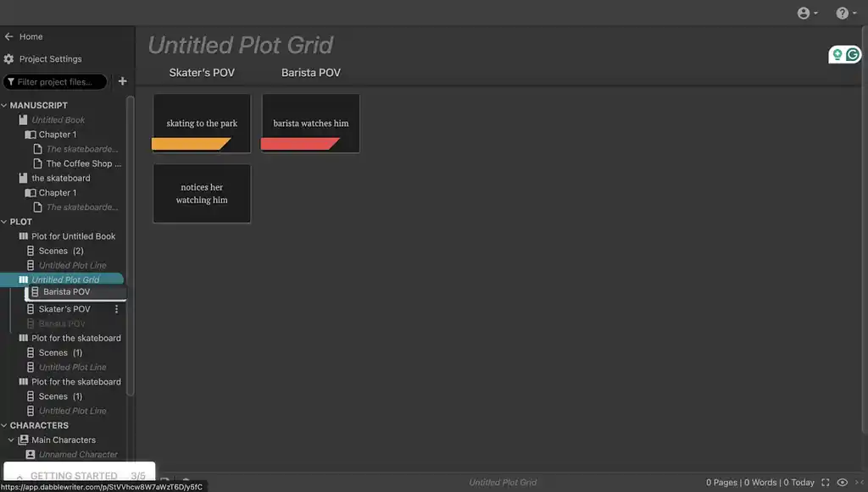Click the Project Settings gear icon
868x492 pixels.
[x=9, y=59]
